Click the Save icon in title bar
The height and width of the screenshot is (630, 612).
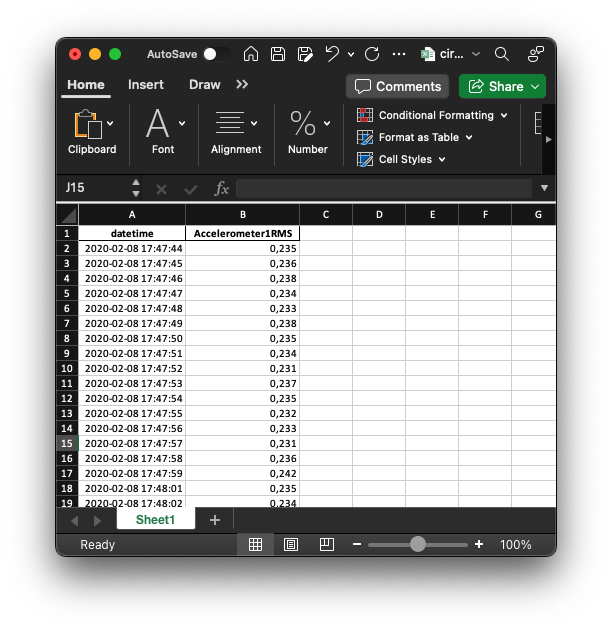coord(278,54)
